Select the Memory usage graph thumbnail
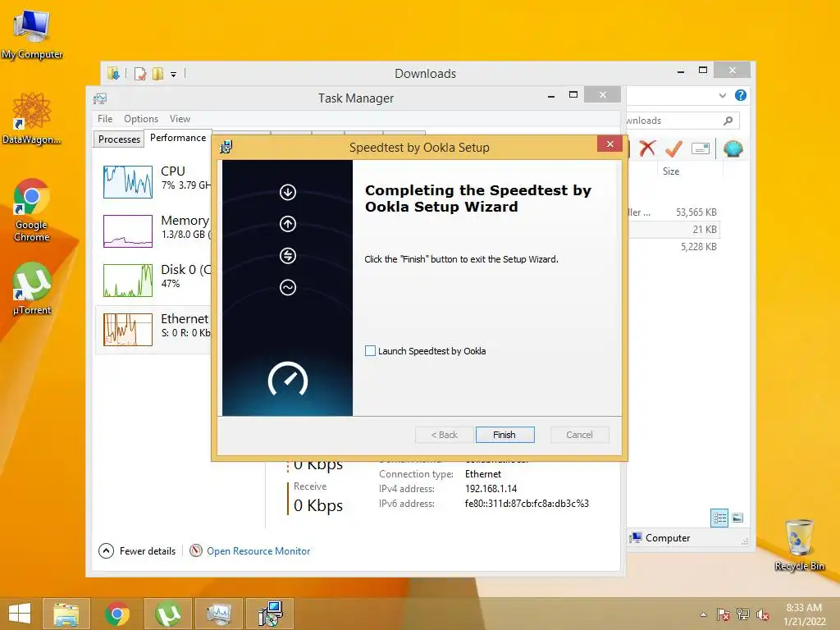This screenshot has width=840, height=630. click(128, 231)
